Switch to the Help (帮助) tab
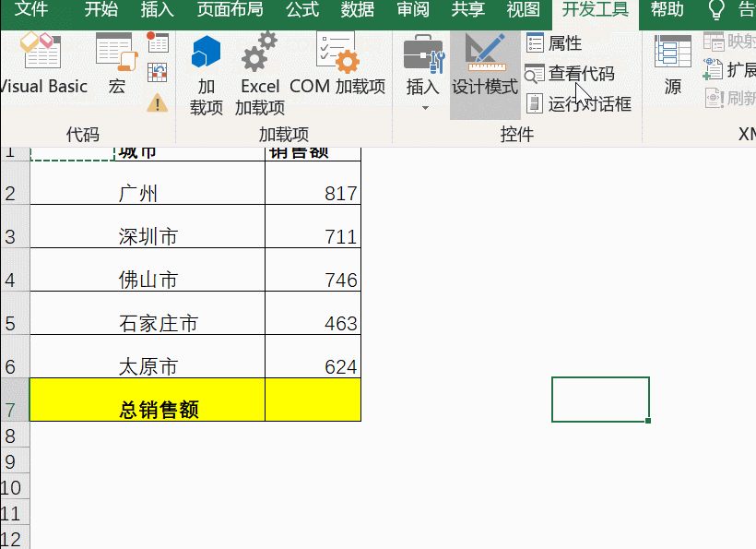Viewport: 756px width, 549px height. coord(667,9)
